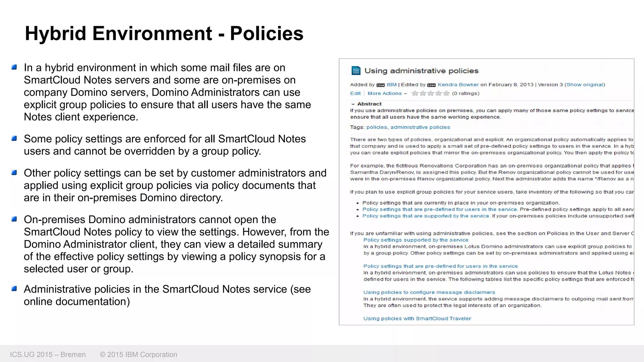Click the Edit link

click(x=355, y=93)
